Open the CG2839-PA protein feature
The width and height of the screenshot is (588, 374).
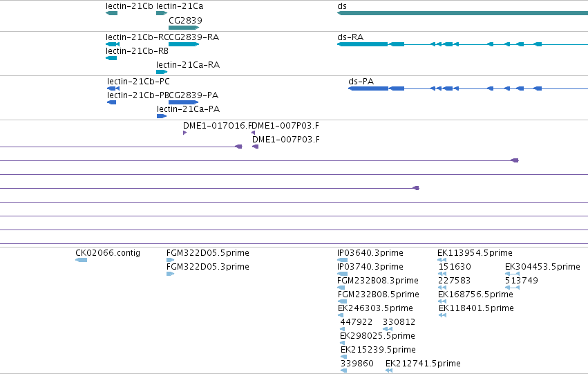tap(183, 102)
